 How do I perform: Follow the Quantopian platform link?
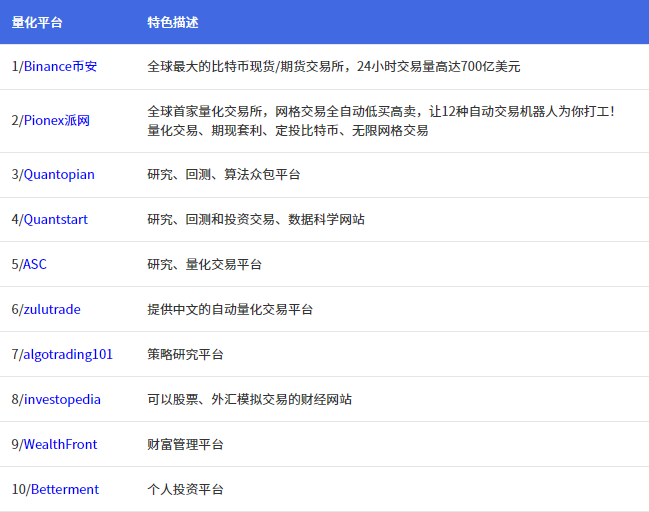pyautogui.click(x=59, y=175)
